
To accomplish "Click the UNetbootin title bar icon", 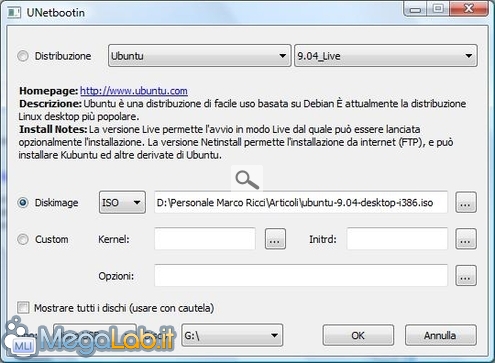I will [x=14, y=13].
